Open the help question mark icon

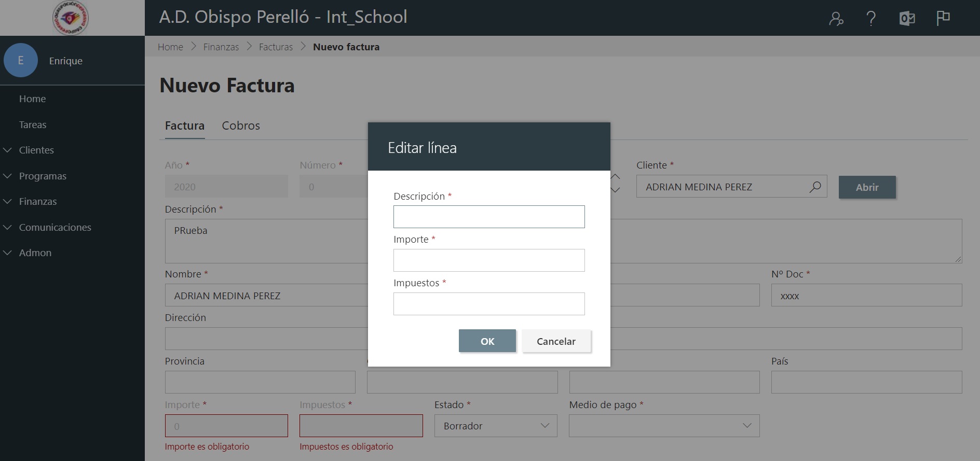pos(871,19)
